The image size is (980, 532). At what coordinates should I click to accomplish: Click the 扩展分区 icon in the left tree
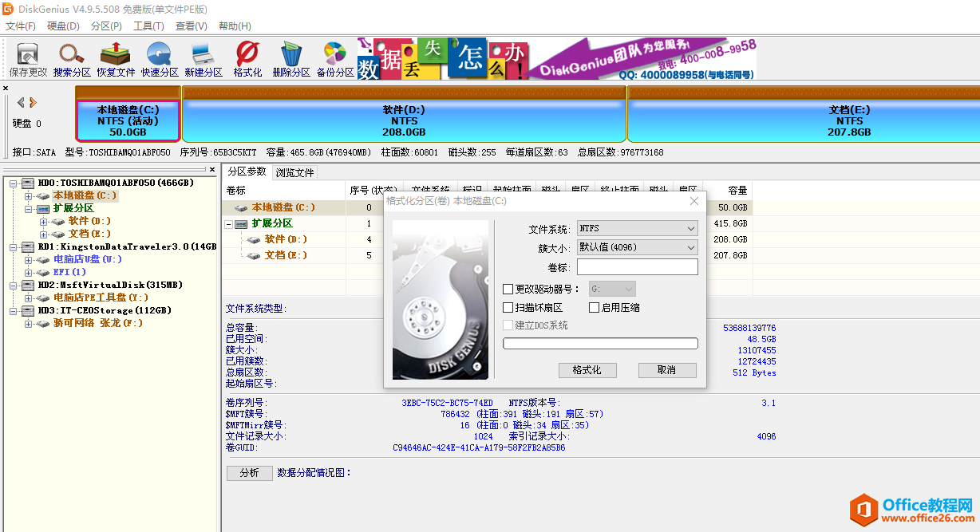[43, 208]
